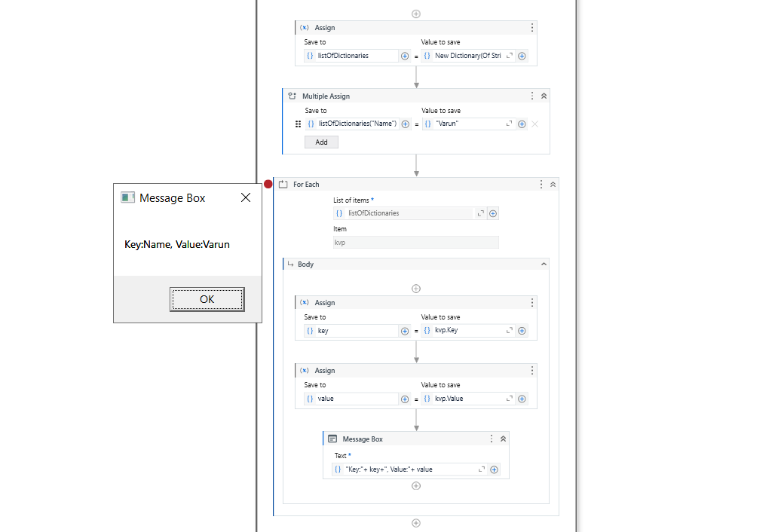Collapse the Message Box activity
Screen dimensions: 781x532
pyautogui.click(x=503, y=439)
